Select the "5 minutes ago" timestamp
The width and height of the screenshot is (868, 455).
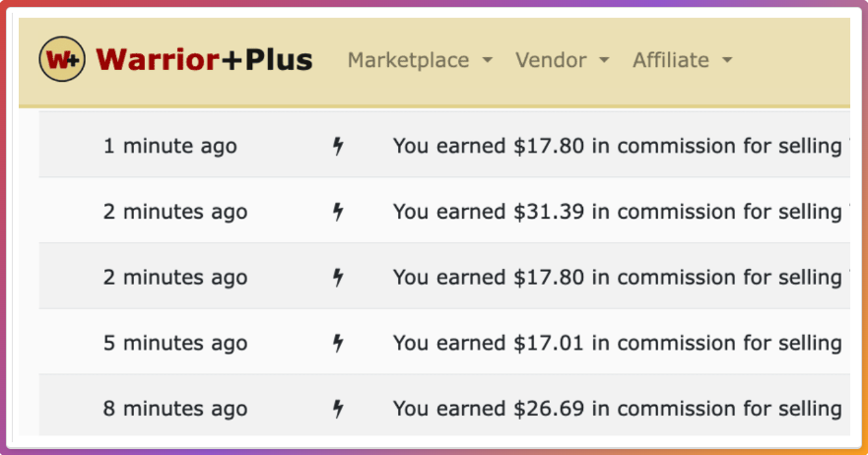point(174,343)
